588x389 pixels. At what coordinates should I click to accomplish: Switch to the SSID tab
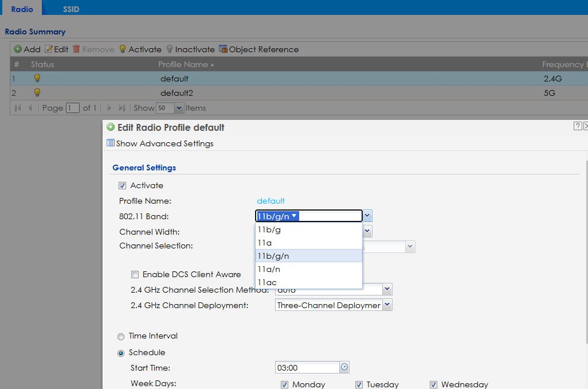pyautogui.click(x=71, y=9)
